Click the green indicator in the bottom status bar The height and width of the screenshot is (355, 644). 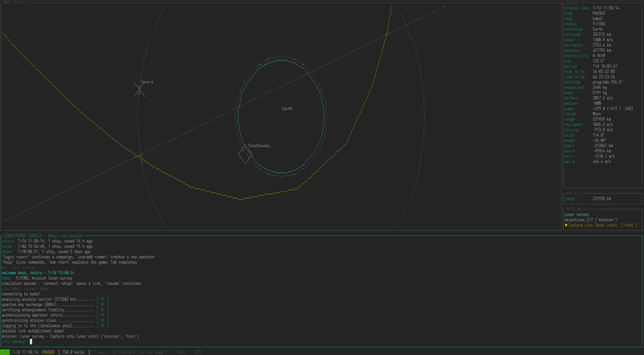(5, 352)
